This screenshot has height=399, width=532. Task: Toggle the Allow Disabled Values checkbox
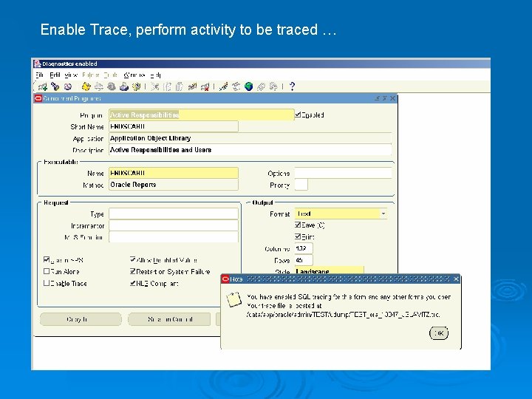pos(133,260)
